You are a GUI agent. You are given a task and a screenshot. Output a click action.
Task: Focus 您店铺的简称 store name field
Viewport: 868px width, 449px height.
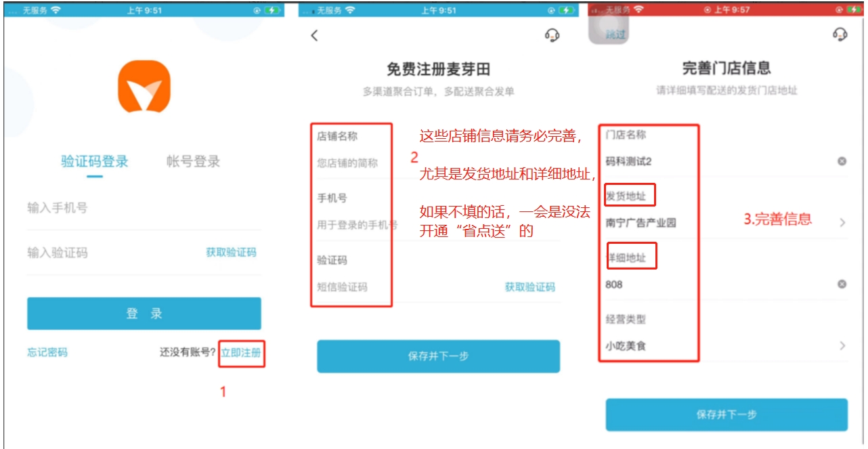pos(438,163)
